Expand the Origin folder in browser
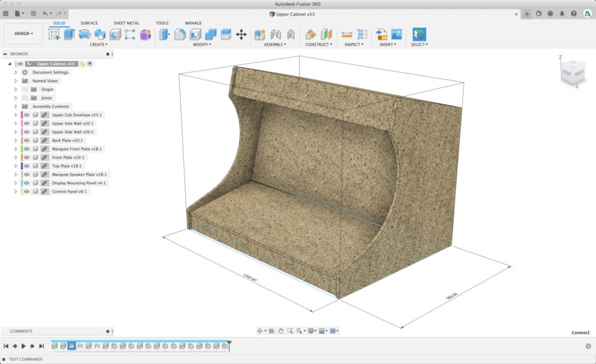The width and height of the screenshot is (596, 364). (x=15, y=89)
